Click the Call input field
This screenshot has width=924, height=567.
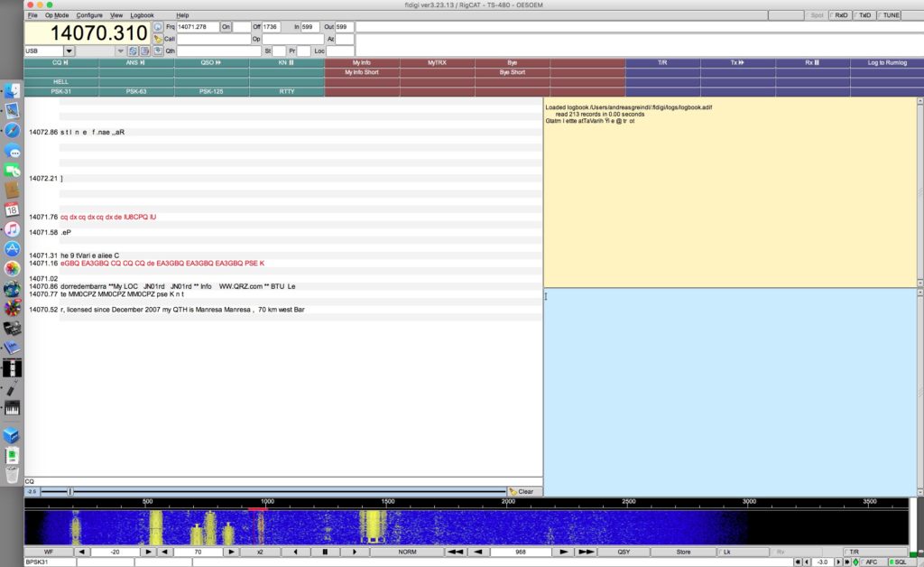213,39
